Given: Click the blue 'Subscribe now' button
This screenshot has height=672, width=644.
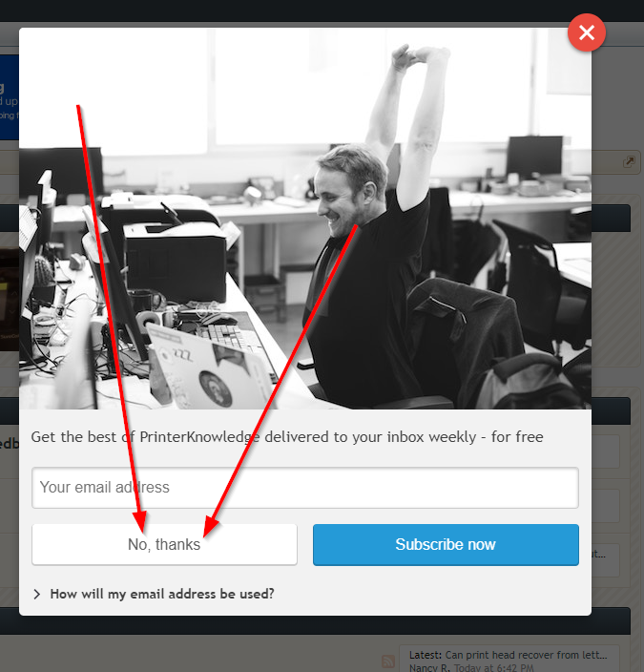Looking at the screenshot, I should [x=446, y=544].
